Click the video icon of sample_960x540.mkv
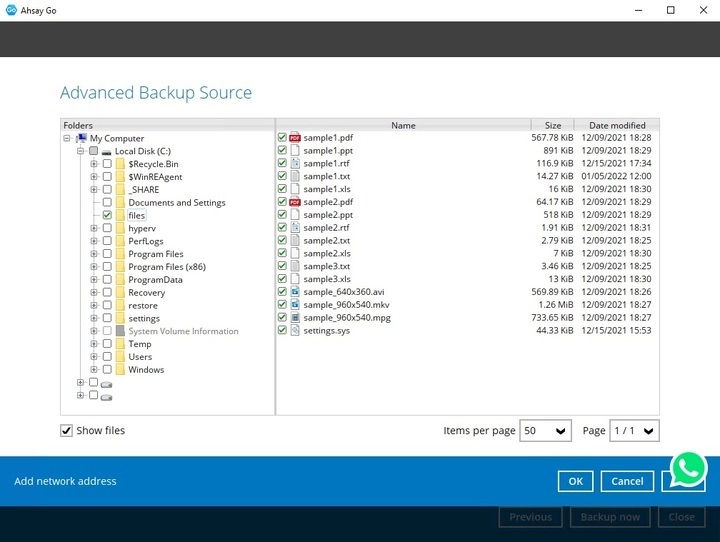This screenshot has width=720, height=542. tap(295, 305)
